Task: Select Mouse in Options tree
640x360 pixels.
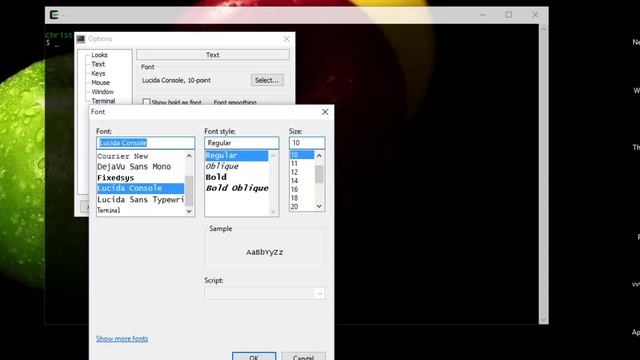Action: tap(100, 82)
